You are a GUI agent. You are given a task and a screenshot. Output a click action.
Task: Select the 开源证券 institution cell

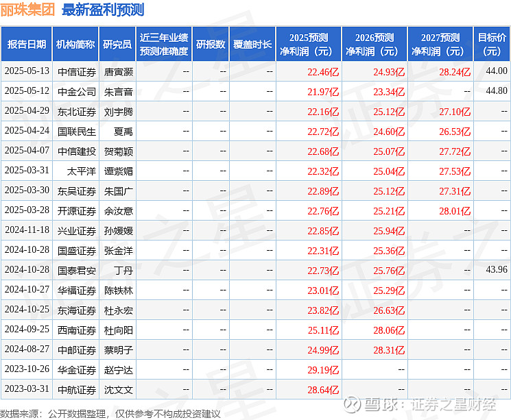[77, 211]
